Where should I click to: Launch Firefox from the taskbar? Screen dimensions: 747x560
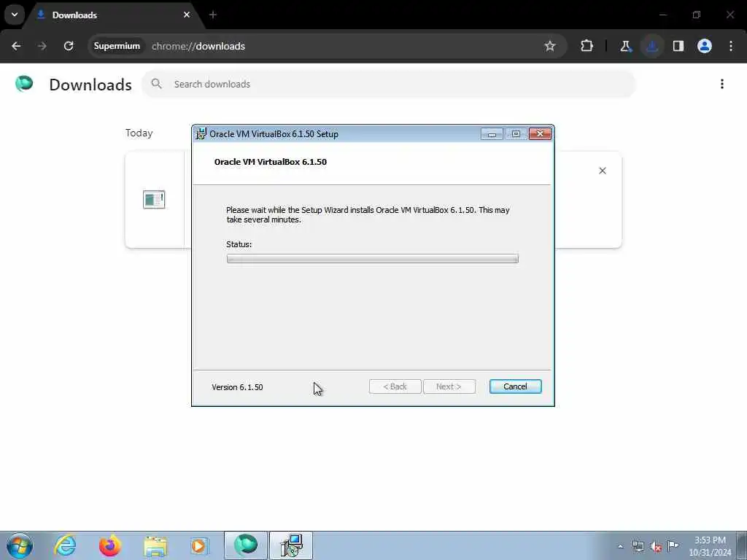109,545
